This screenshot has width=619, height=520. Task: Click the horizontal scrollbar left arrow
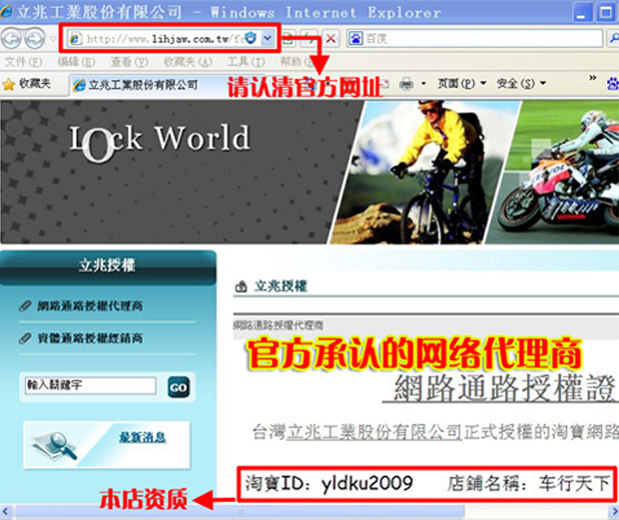coord(6,512)
